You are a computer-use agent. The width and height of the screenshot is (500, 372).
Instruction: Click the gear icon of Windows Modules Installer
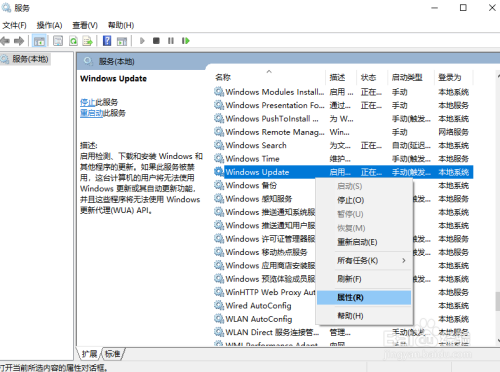[219, 92]
